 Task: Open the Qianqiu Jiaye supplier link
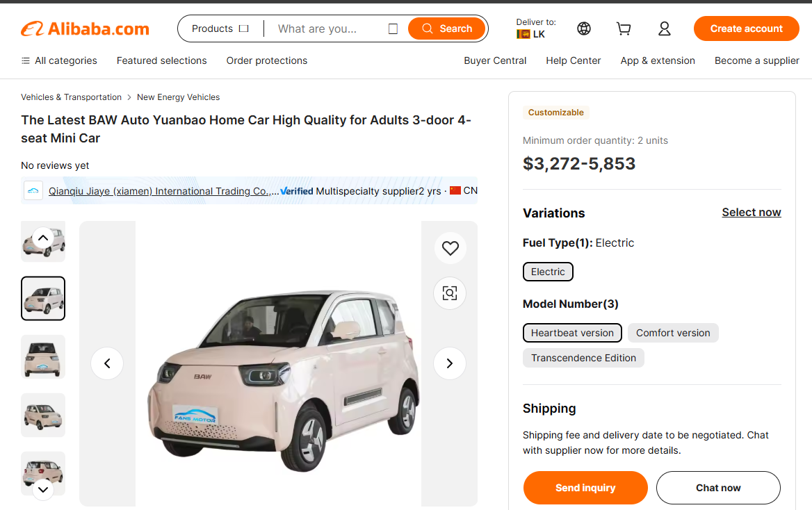(163, 191)
